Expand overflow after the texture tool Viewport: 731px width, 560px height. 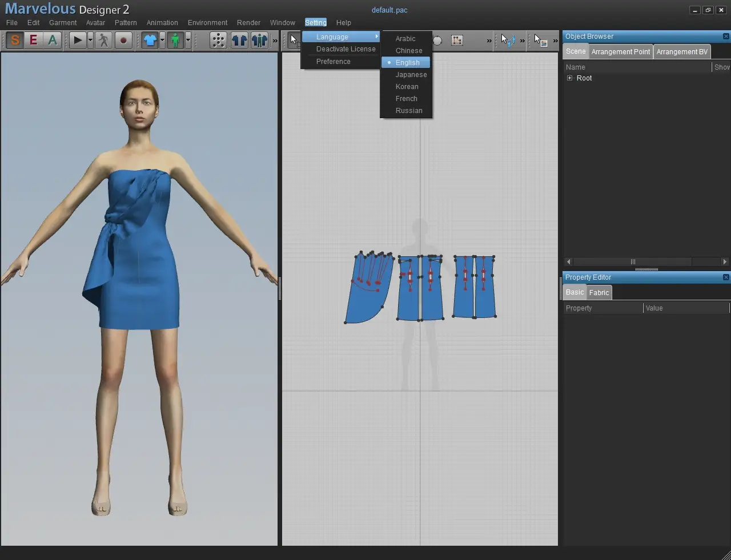555,41
